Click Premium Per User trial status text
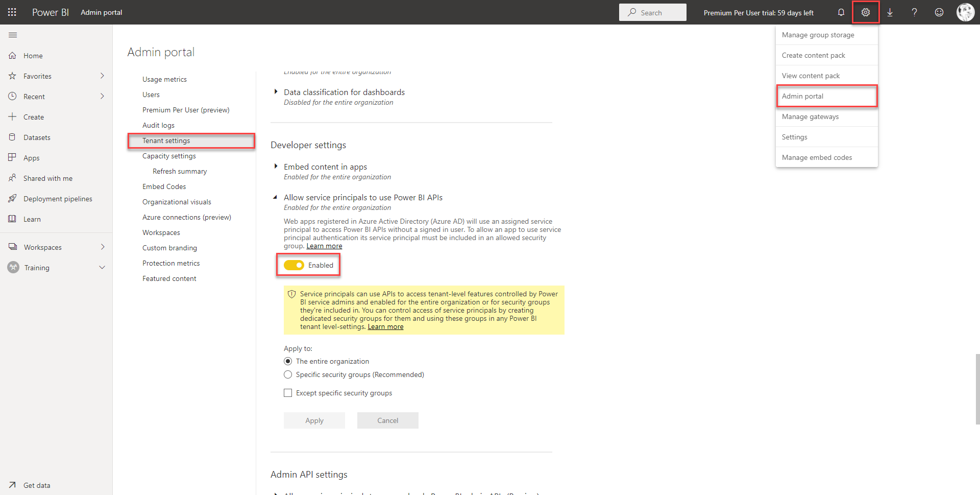Viewport: 980px width, 495px height. pos(758,13)
